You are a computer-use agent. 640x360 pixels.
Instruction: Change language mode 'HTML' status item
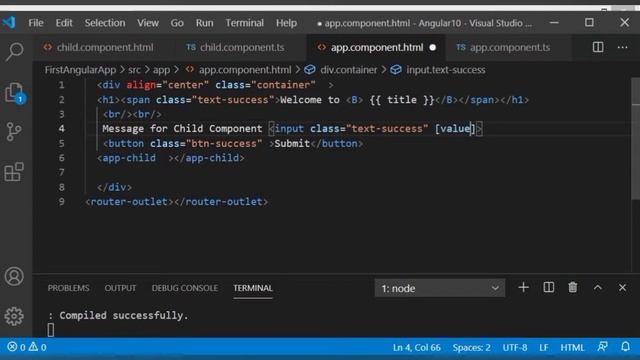point(572,347)
